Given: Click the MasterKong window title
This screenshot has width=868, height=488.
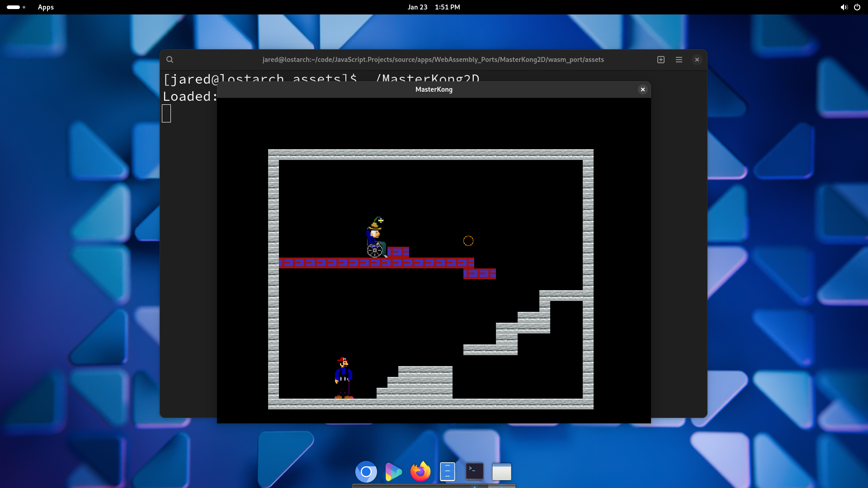Looking at the screenshot, I should [434, 89].
